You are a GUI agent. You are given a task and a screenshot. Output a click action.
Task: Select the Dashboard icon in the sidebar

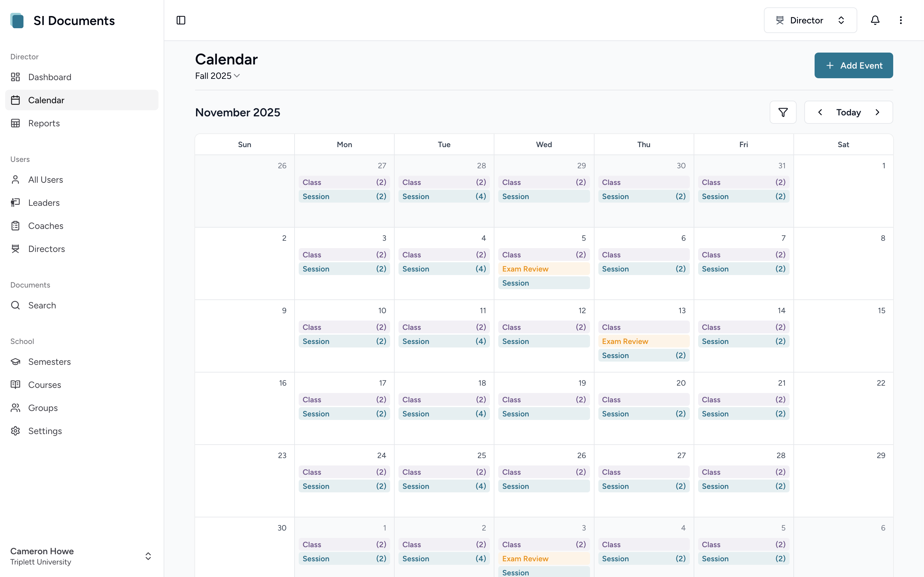tap(15, 77)
